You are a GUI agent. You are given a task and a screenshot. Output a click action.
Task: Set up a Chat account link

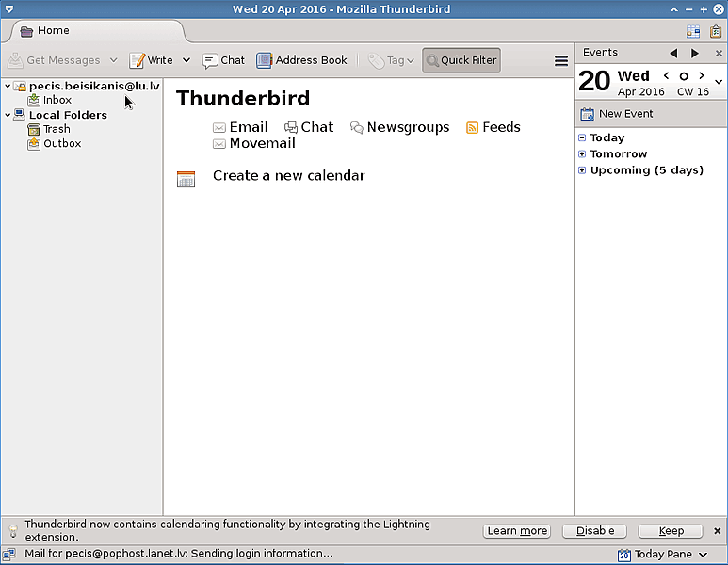309,127
